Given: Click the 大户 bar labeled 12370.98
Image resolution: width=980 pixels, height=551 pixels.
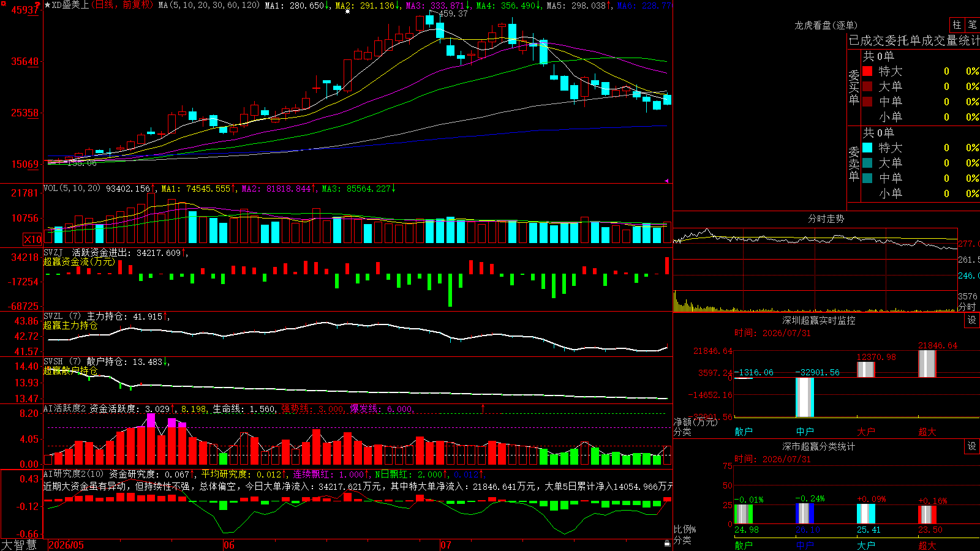Looking at the screenshot, I should [866, 369].
